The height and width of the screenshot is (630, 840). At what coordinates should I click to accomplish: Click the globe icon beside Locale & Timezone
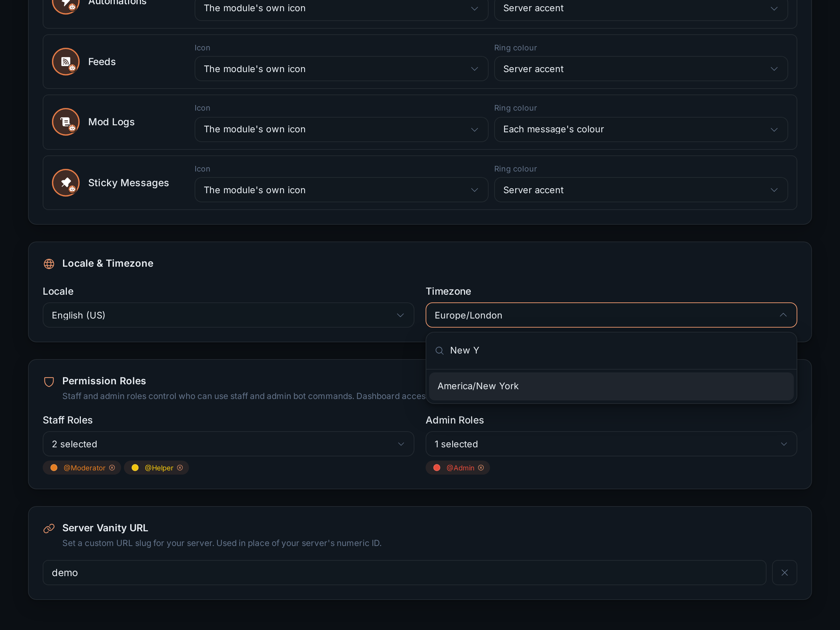point(49,264)
